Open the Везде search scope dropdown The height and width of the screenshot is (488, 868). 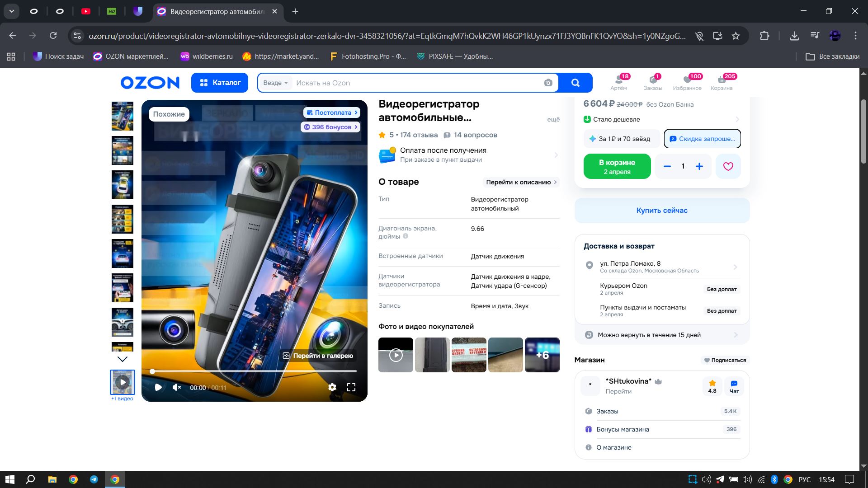click(275, 83)
